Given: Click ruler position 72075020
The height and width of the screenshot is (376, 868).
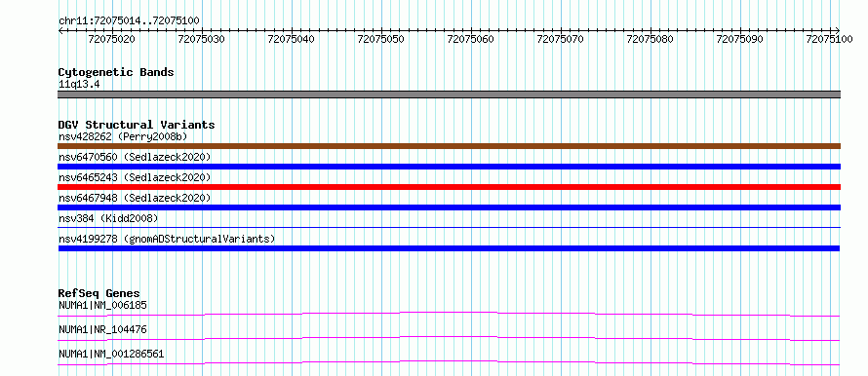Looking at the screenshot, I should tap(112, 39).
